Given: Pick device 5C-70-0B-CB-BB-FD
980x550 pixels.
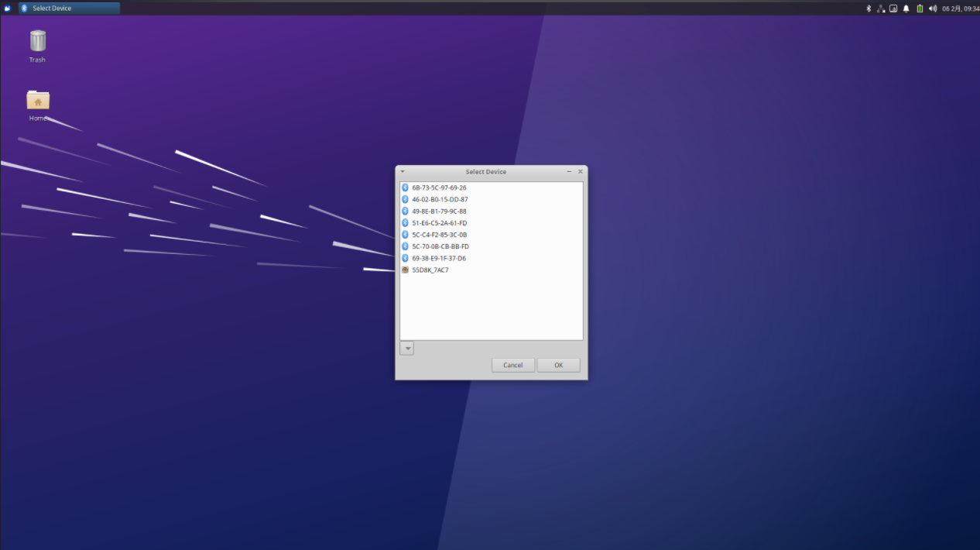Looking at the screenshot, I should coord(440,246).
